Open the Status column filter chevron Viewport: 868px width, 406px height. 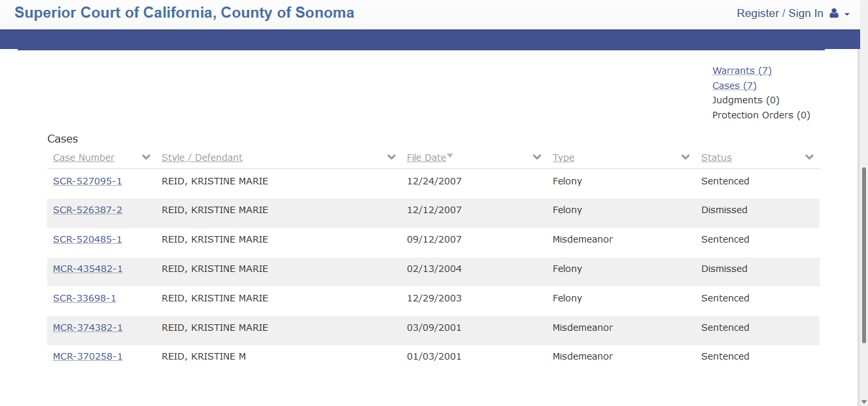pos(809,158)
